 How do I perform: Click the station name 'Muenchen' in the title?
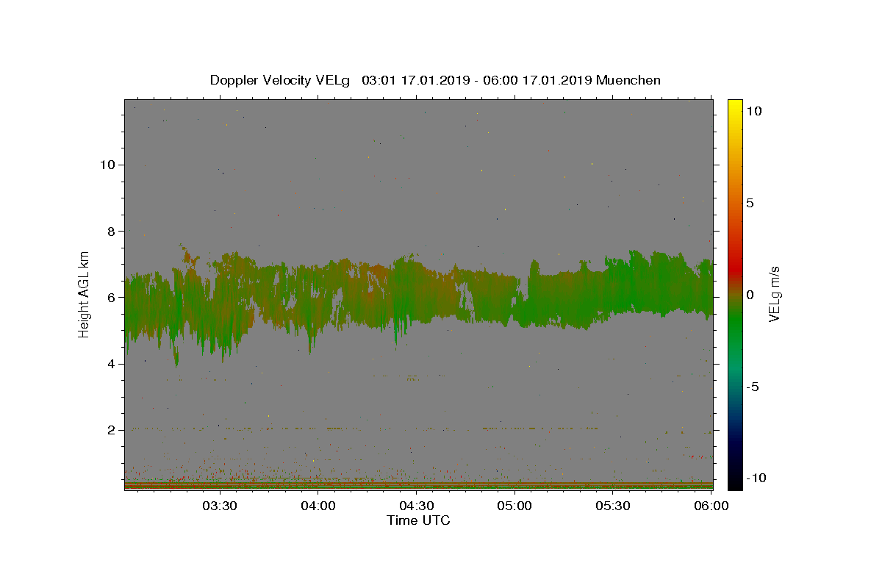pos(628,80)
